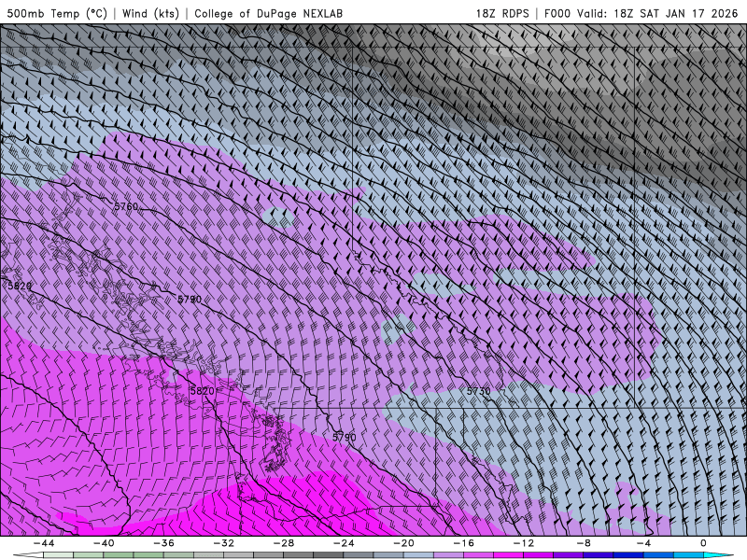Screen dimensions: 747x560
Task: Click the 0 color scale label
Action: click(704, 543)
